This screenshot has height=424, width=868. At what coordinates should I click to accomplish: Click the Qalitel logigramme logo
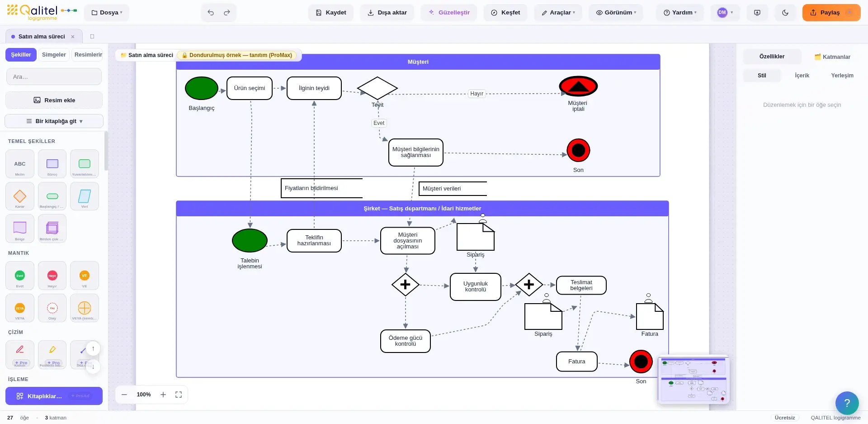click(42, 13)
